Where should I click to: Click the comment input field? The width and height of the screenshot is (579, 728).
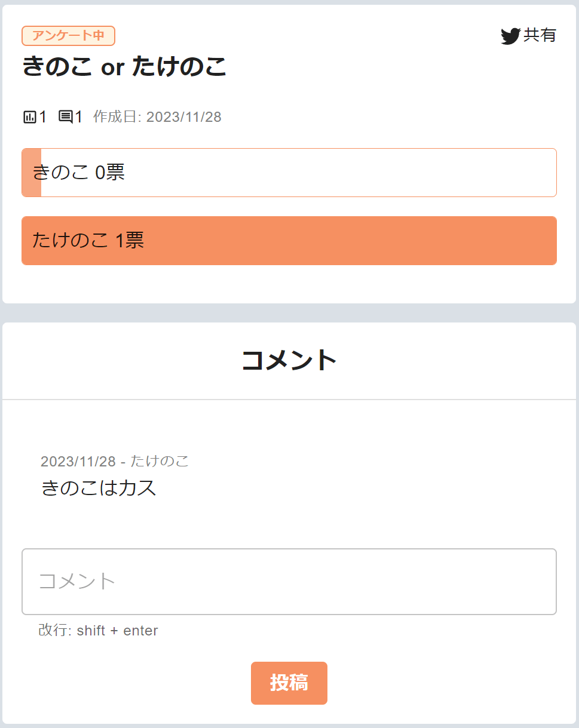pyautogui.click(x=289, y=582)
